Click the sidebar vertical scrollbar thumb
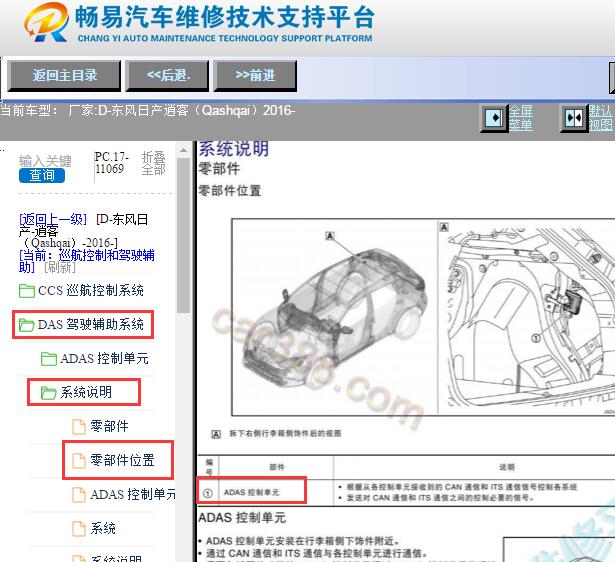 click(x=183, y=236)
